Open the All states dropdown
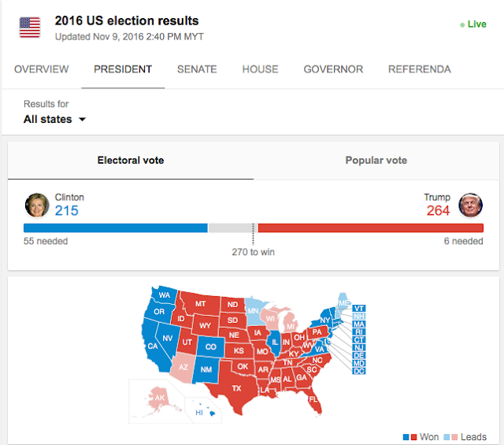Screen dimensions: 504x445 pos(55,119)
